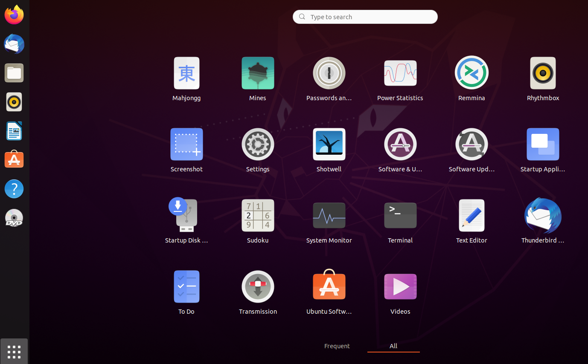This screenshot has width=588, height=364.
Task: Switch to the Frequent tab
Action: tap(337, 346)
